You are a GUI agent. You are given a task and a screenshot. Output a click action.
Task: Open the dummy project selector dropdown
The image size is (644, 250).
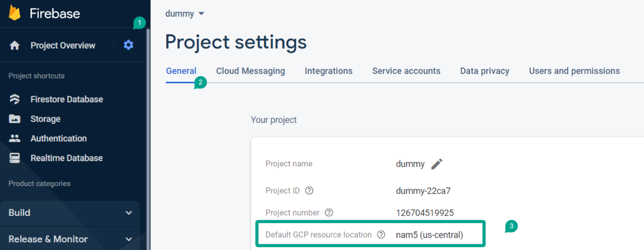click(x=185, y=14)
